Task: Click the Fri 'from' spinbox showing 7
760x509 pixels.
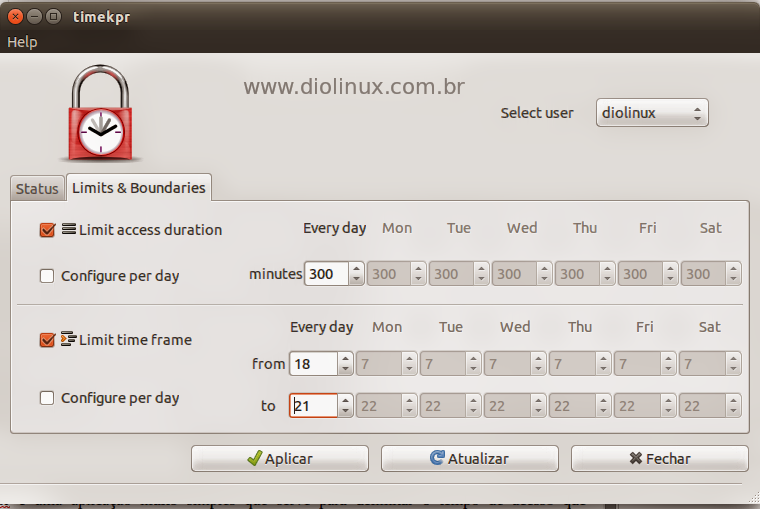Action: point(645,364)
